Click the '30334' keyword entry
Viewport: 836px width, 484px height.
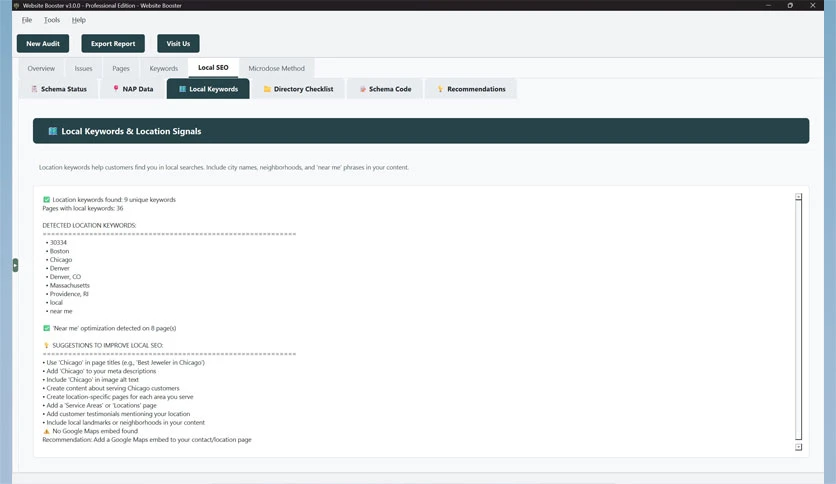(x=56, y=243)
